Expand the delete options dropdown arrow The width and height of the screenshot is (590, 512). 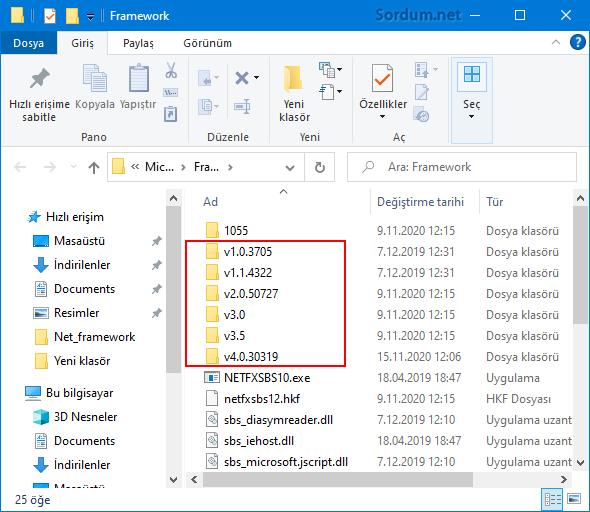[x=256, y=78]
